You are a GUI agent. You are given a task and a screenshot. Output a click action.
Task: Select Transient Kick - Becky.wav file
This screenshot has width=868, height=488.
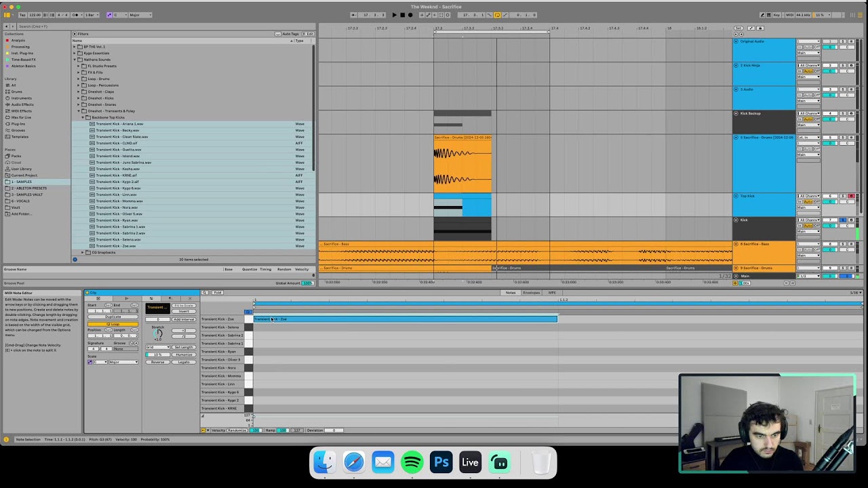[117, 130]
